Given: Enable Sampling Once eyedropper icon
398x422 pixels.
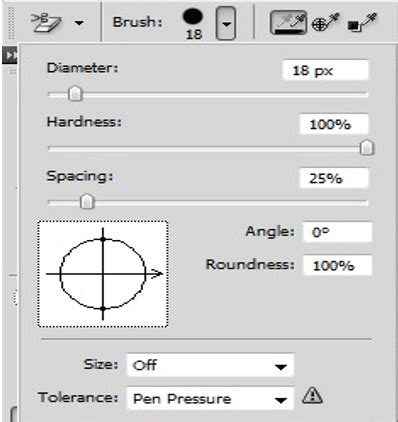Looking at the screenshot, I should tap(325, 23).
